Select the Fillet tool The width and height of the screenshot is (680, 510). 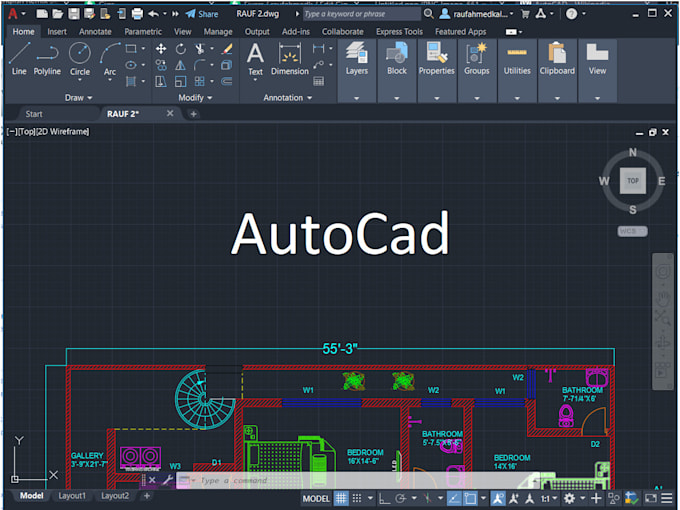tap(200, 65)
